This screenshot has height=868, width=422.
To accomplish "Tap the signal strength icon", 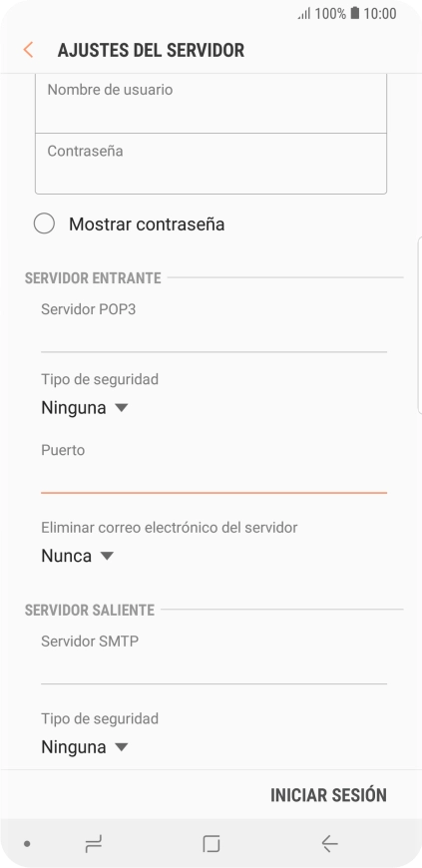I will (304, 14).
